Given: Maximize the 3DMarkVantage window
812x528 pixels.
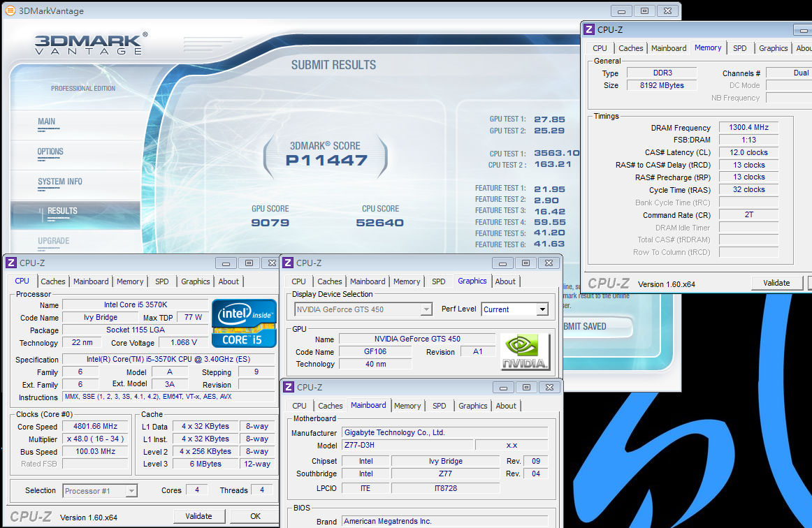Looking at the screenshot, I should (645, 11).
